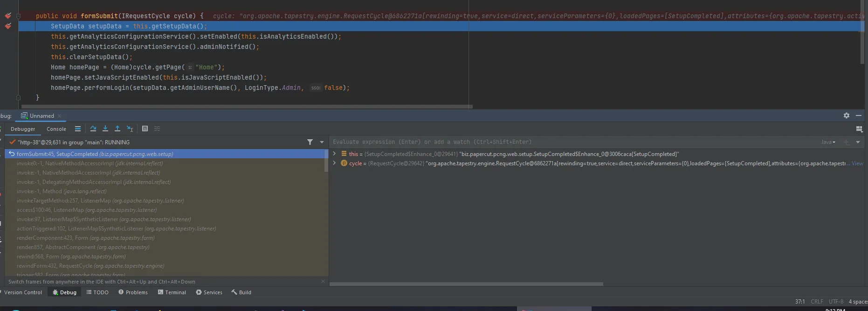Select the Unnamed run configuration tab
Screen dimensions: 868x311
42,116
